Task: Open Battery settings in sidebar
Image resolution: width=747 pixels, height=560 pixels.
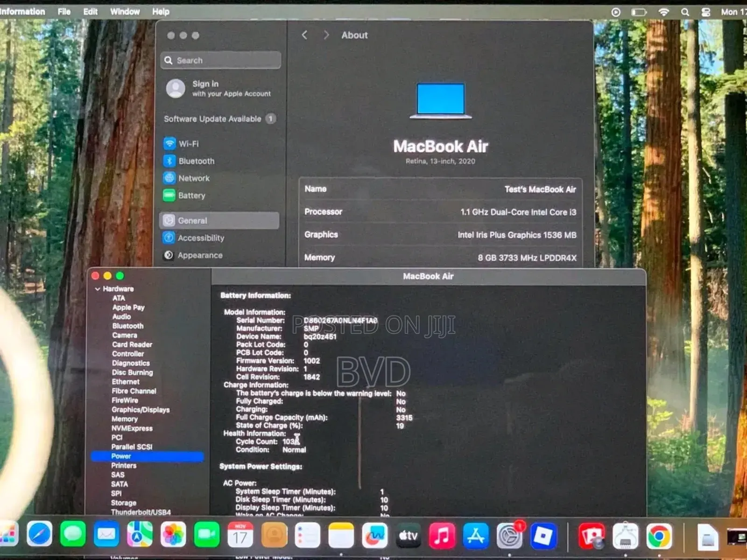Action: [x=220, y=196]
